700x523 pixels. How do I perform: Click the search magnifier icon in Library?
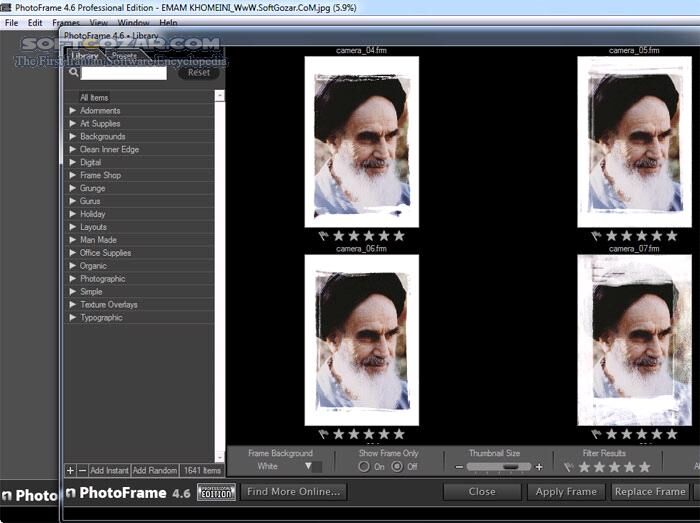73,72
